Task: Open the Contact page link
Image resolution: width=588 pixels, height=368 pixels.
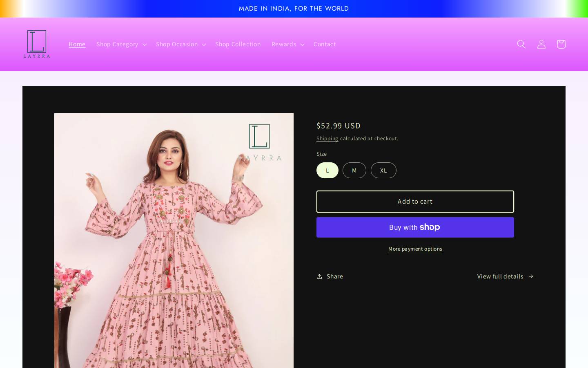Action: pos(325,44)
